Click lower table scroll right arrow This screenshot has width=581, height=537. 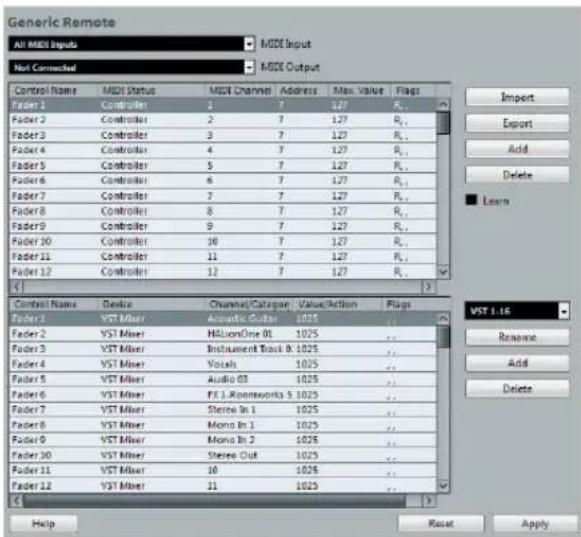point(428,501)
